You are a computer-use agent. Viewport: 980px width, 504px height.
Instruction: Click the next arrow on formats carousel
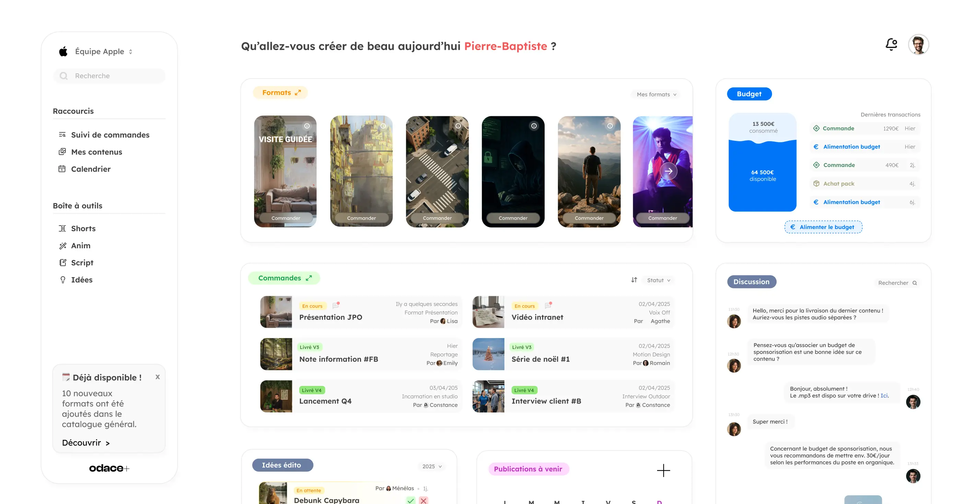coord(668,171)
